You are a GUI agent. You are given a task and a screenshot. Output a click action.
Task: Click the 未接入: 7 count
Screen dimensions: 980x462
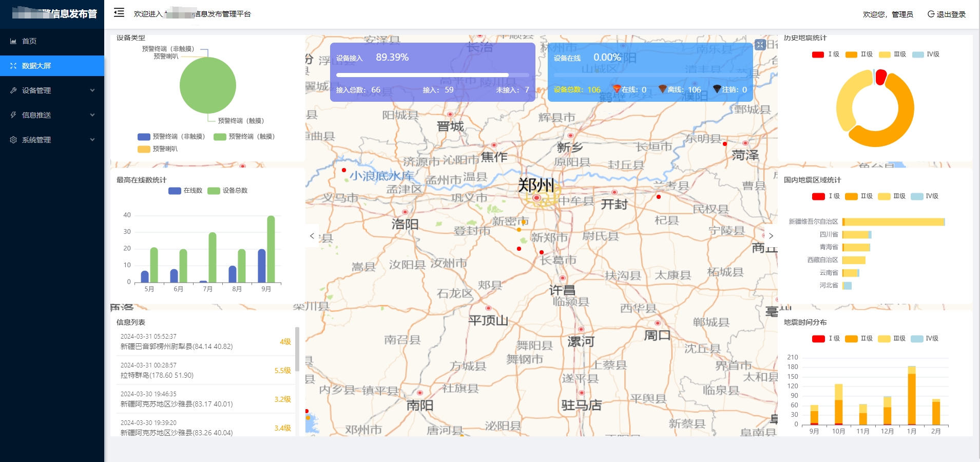coord(512,90)
